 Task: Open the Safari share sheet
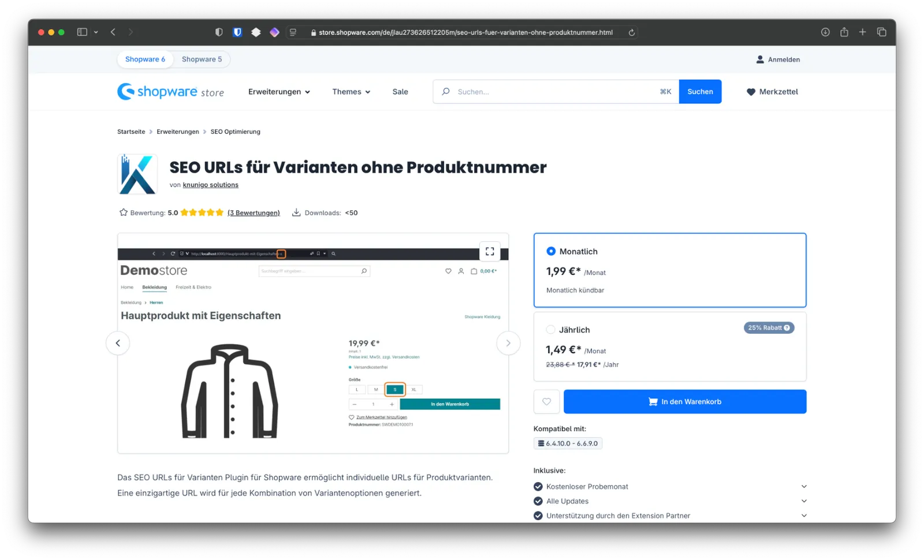coord(844,32)
